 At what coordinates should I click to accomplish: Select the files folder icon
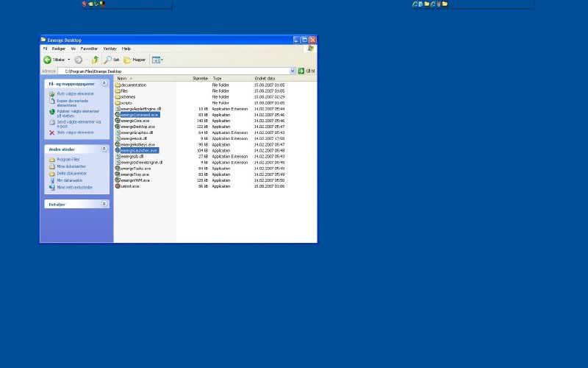pos(118,91)
